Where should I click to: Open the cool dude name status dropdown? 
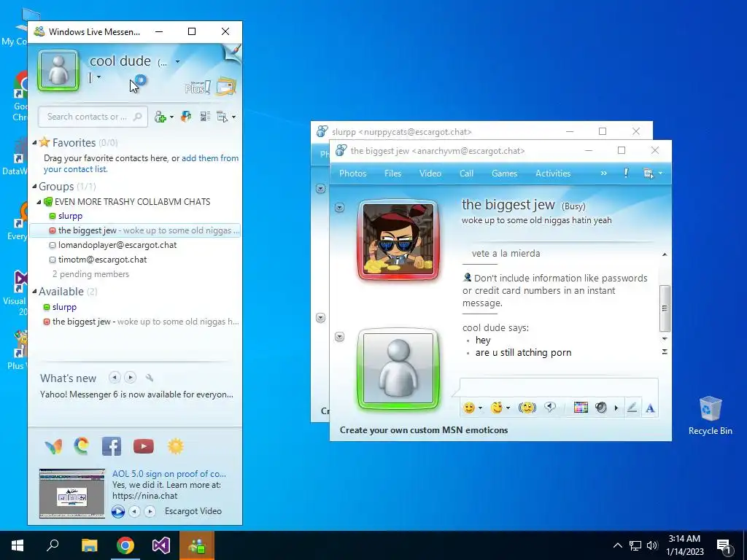pos(178,61)
